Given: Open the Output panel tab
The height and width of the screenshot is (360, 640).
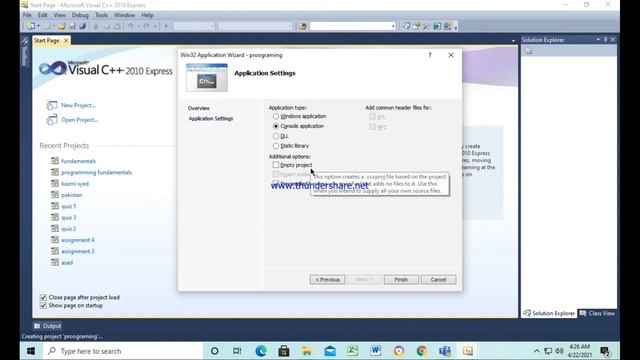Looking at the screenshot, I should pos(48,326).
